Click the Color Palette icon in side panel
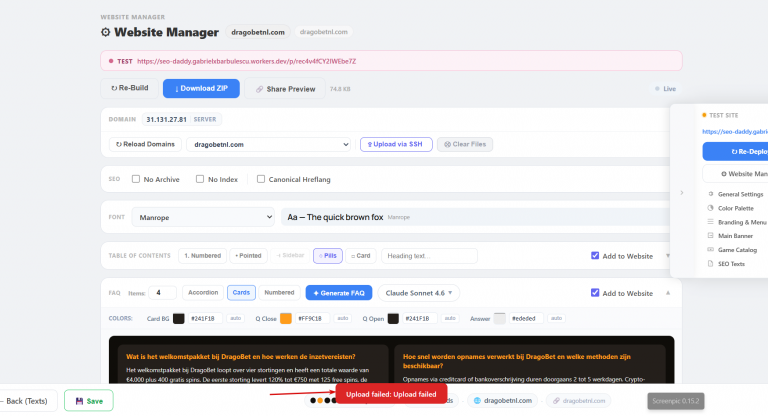The image size is (768, 416). tap(711, 208)
